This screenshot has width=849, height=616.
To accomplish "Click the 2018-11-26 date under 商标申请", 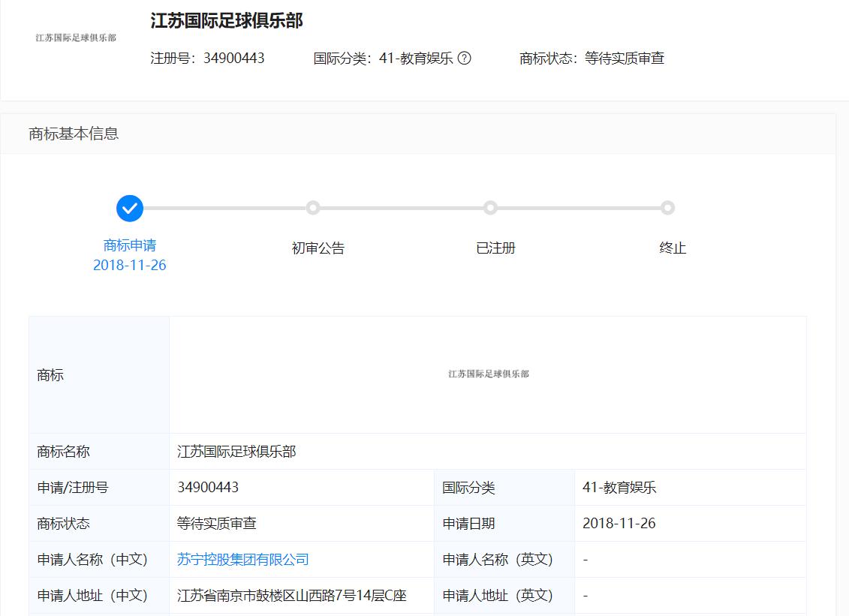I will [x=130, y=266].
